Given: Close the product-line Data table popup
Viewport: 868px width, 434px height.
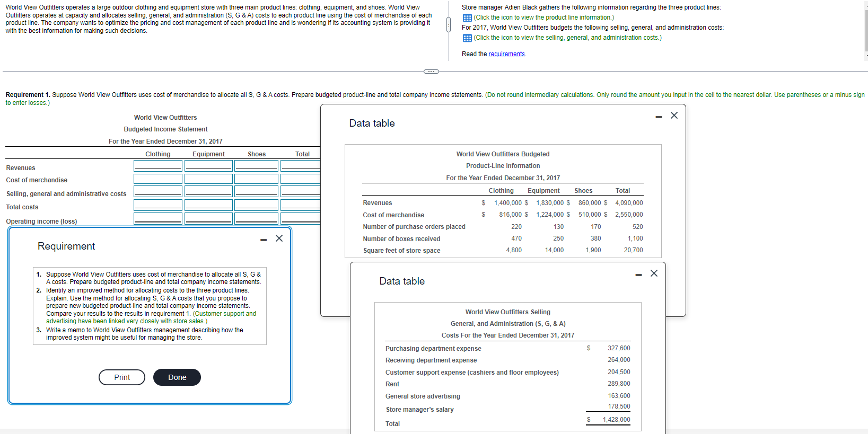Looking at the screenshot, I should pyautogui.click(x=674, y=116).
